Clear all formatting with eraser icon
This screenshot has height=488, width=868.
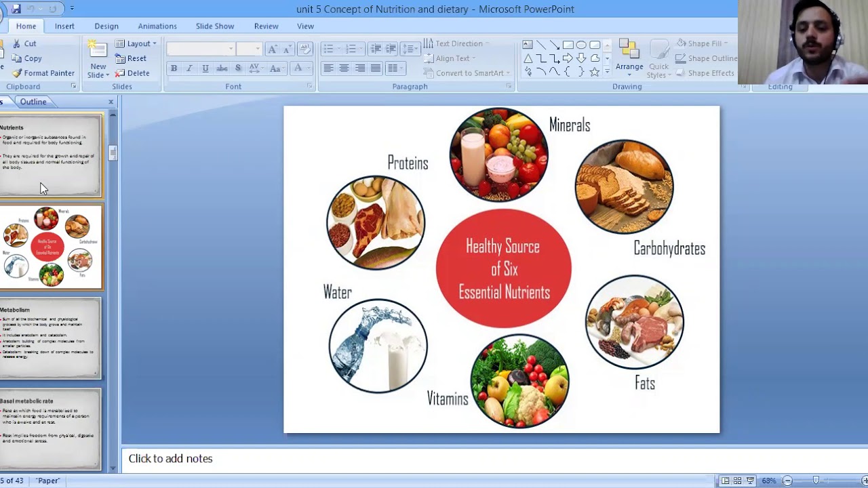click(x=304, y=49)
